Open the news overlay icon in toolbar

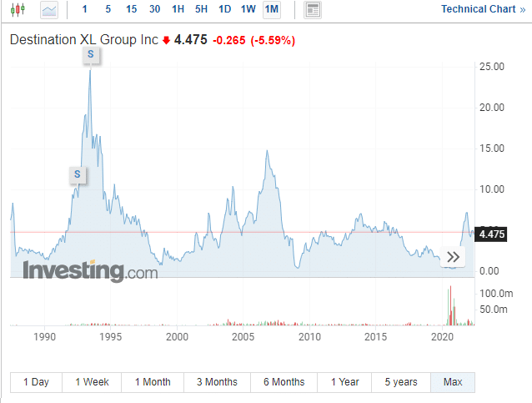coord(313,10)
